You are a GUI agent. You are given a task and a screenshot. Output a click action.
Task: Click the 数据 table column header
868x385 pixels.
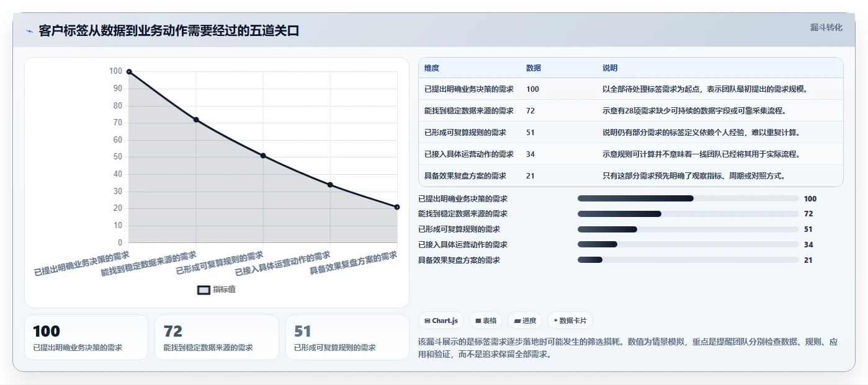534,68
